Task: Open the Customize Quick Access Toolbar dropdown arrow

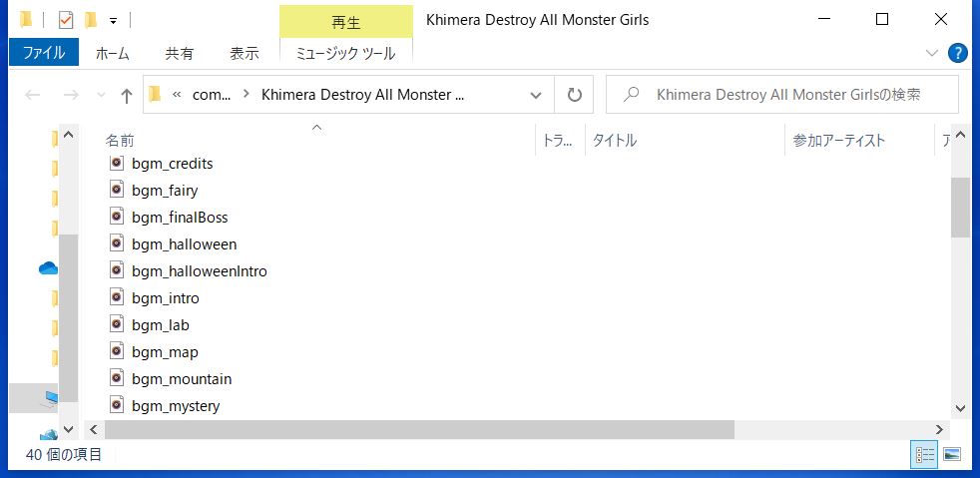Action: click(113, 21)
